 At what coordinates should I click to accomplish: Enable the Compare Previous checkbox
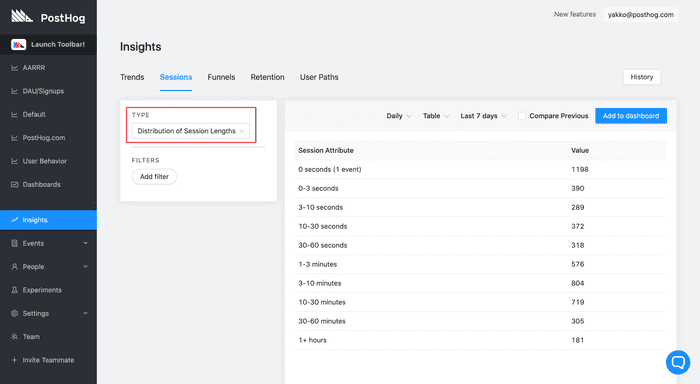pos(521,116)
